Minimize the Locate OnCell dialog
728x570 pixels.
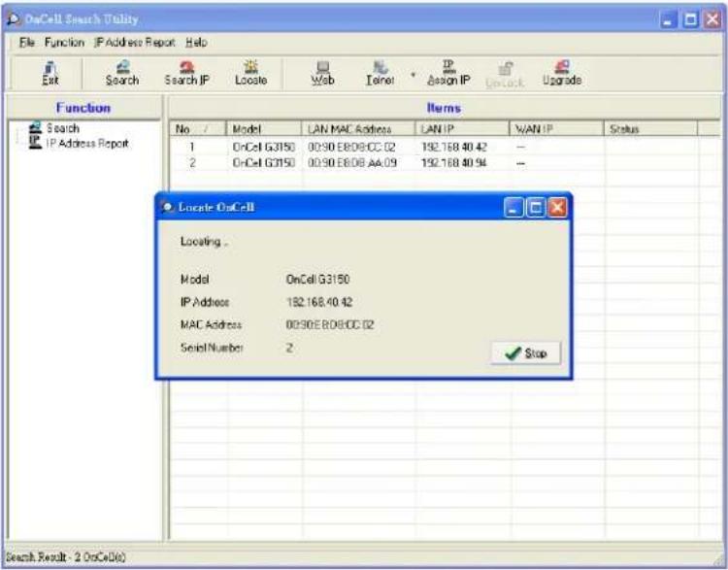[513, 208]
